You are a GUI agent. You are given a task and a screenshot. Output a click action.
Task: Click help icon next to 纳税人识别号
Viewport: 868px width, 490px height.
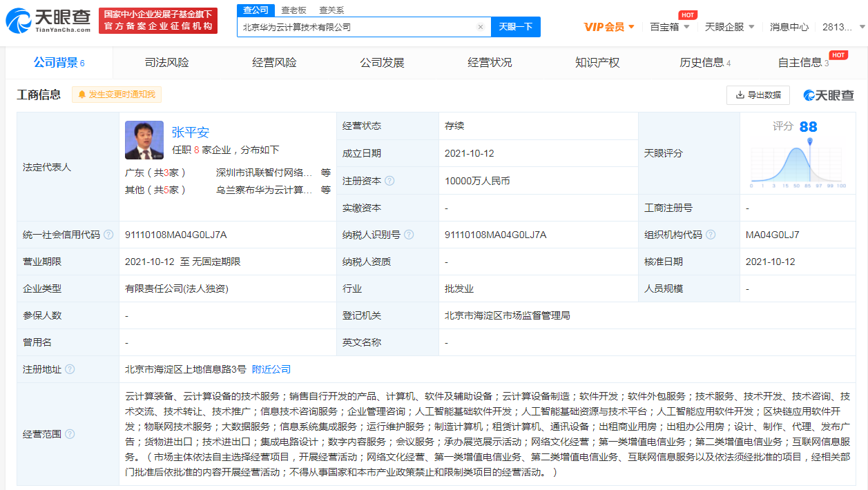(409, 235)
